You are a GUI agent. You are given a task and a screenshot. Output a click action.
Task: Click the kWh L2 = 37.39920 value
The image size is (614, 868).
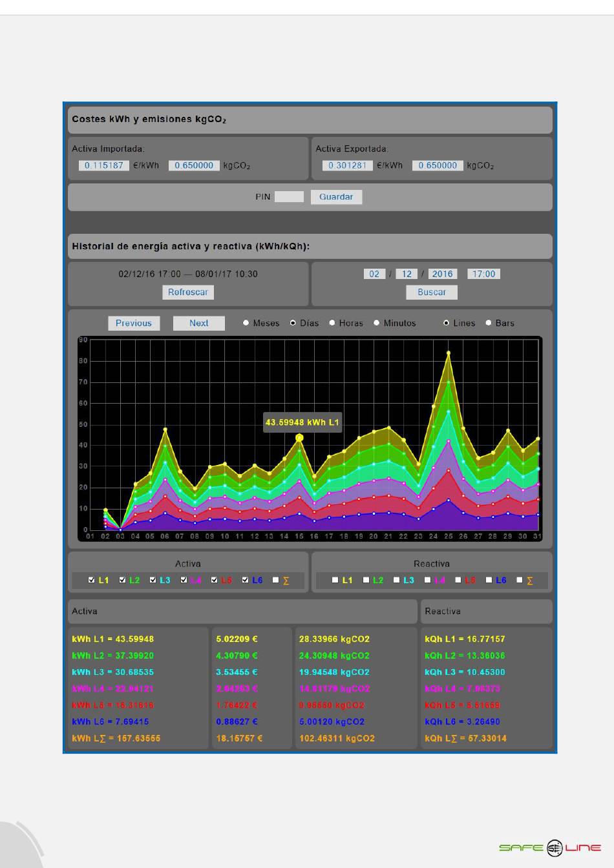click(x=113, y=656)
